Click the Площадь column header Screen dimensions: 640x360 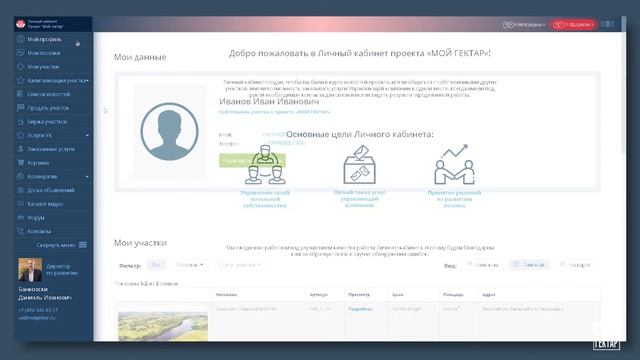tap(453, 294)
